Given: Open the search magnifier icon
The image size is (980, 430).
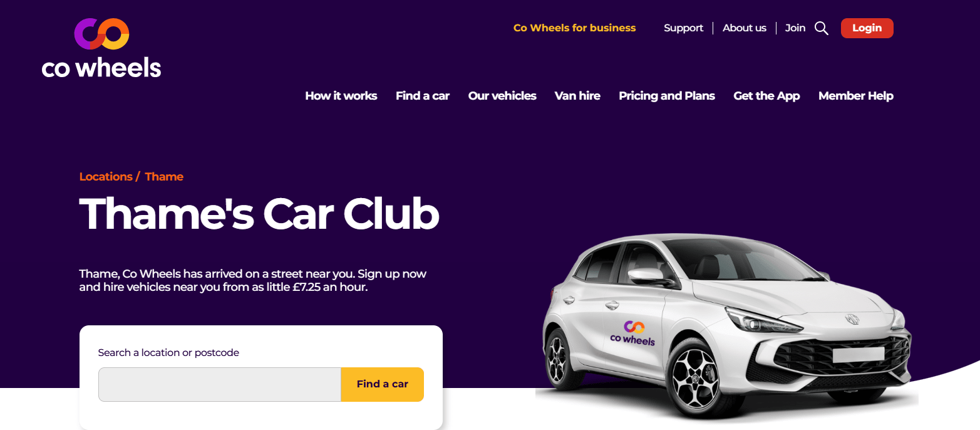Looking at the screenshot, I should pos(822,28).
